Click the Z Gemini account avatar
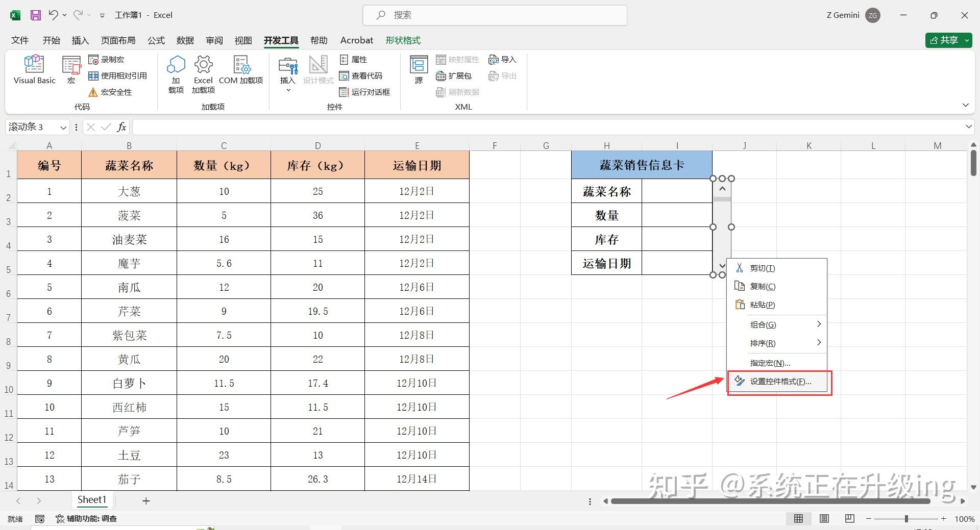980x530 pixels. 873,15
